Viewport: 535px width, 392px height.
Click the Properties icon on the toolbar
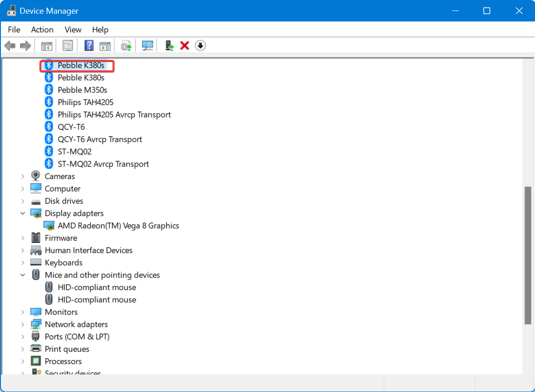(68, 45)
